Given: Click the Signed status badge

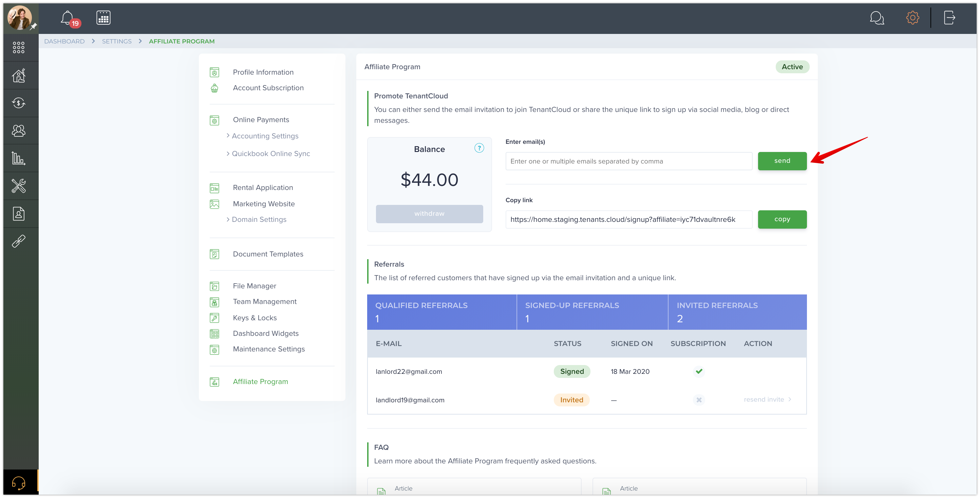Looking at the screenshot, I should point(571,372).
